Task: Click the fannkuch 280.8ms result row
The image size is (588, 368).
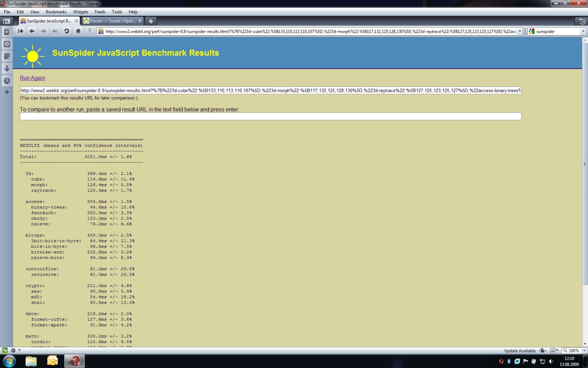Action: click(81, 213)
